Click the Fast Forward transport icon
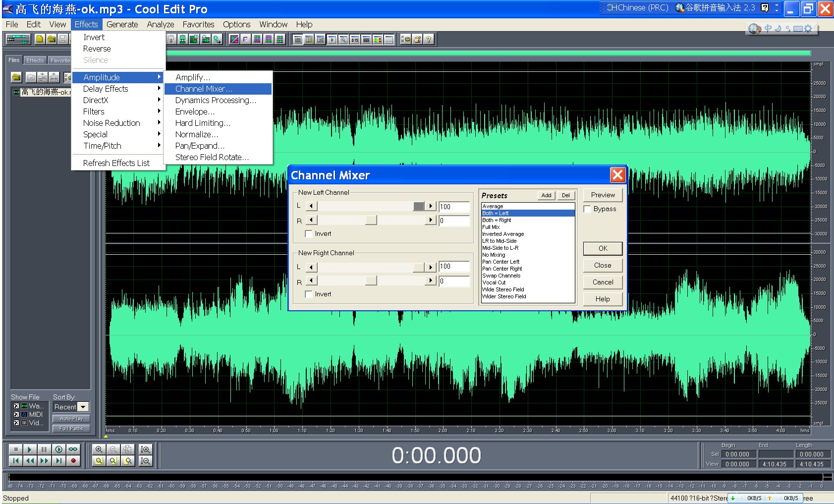Image resolution: width=834 pixels, height=504 pixels. 44,461
